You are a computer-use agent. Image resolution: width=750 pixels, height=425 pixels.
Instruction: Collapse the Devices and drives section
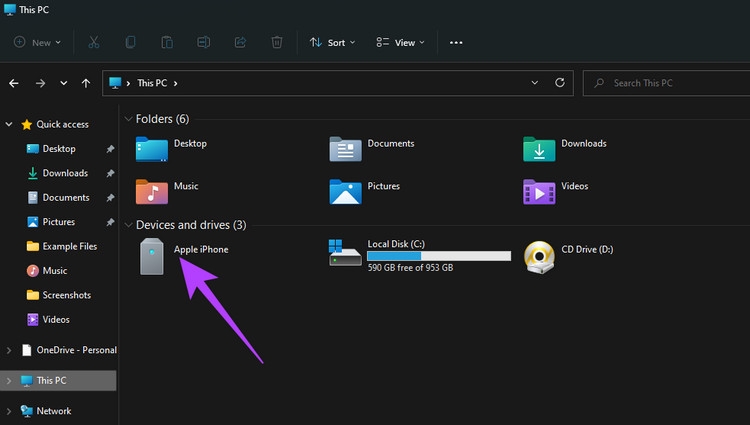128,225
